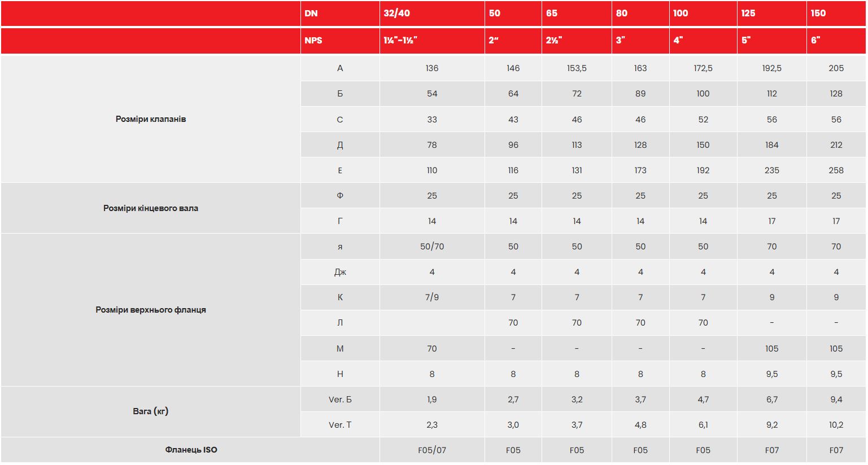Click the Ver. Б row label
868x465 pixels.
click(x=340, y=400)
